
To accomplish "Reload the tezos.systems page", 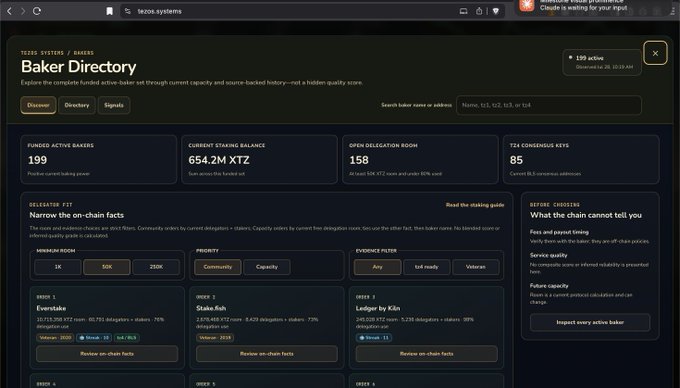I will click(x=37, y=11).
